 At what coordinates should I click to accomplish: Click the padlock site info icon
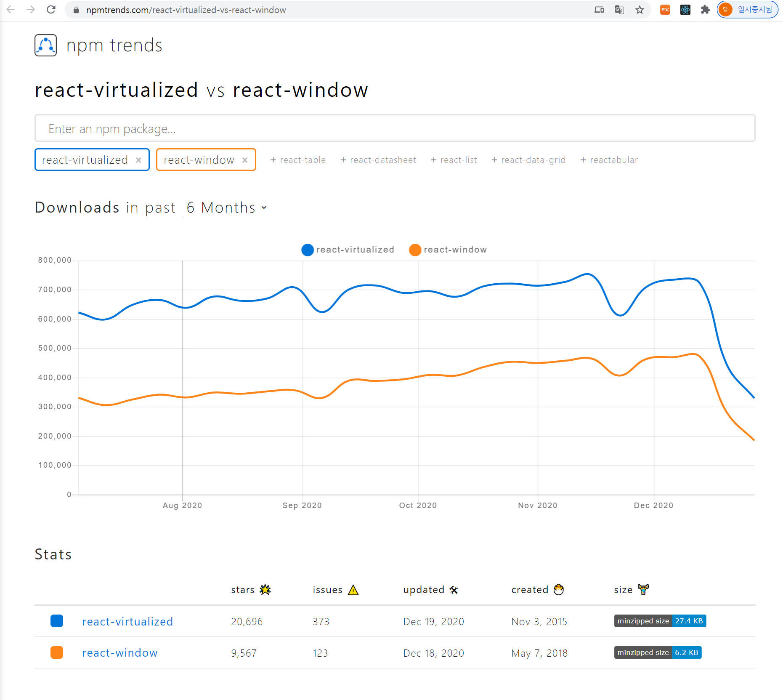pos(76,10)
